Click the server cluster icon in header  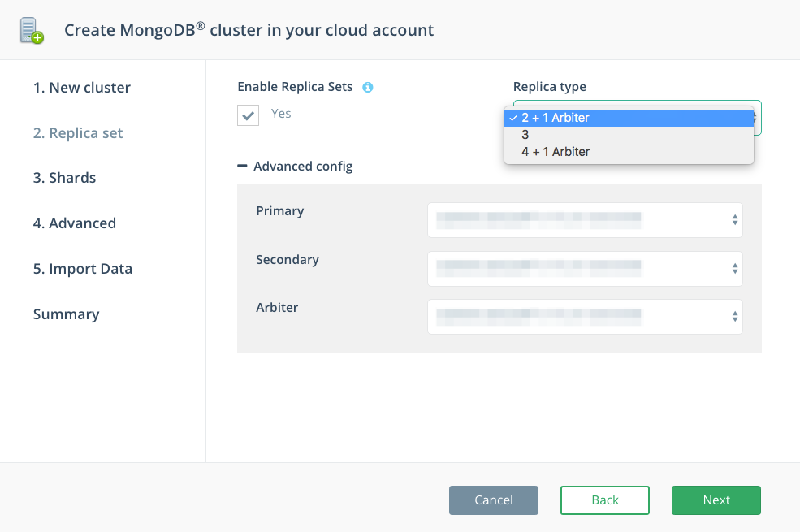click(31, 31)
